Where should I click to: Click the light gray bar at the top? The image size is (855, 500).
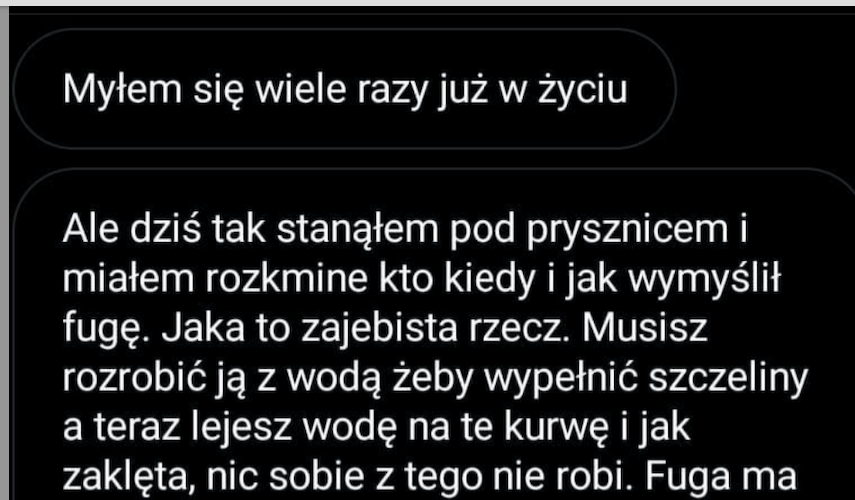click(428, 3)
